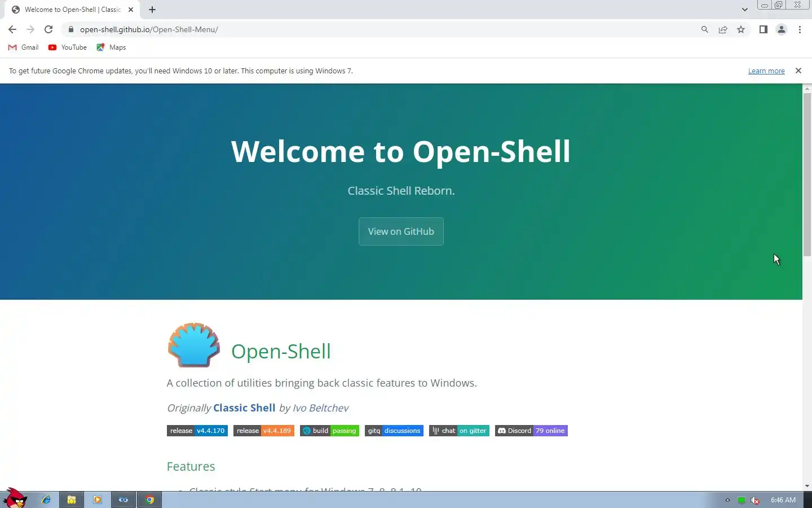812x508 pixels.
Task: Click the scrollbar down arrow
Action: [x=807, y=485]
